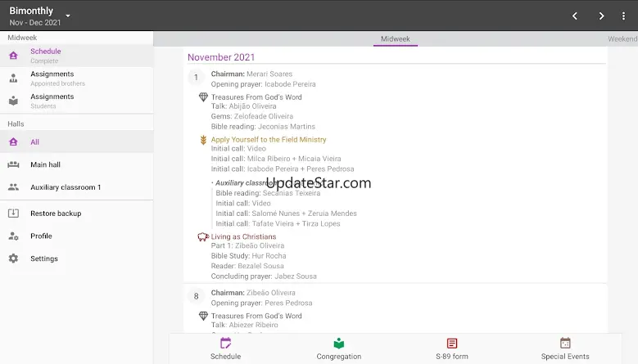Viewport: 638px width, 364px height.
Task: Go to the previous period arrow
Action: 574,16
